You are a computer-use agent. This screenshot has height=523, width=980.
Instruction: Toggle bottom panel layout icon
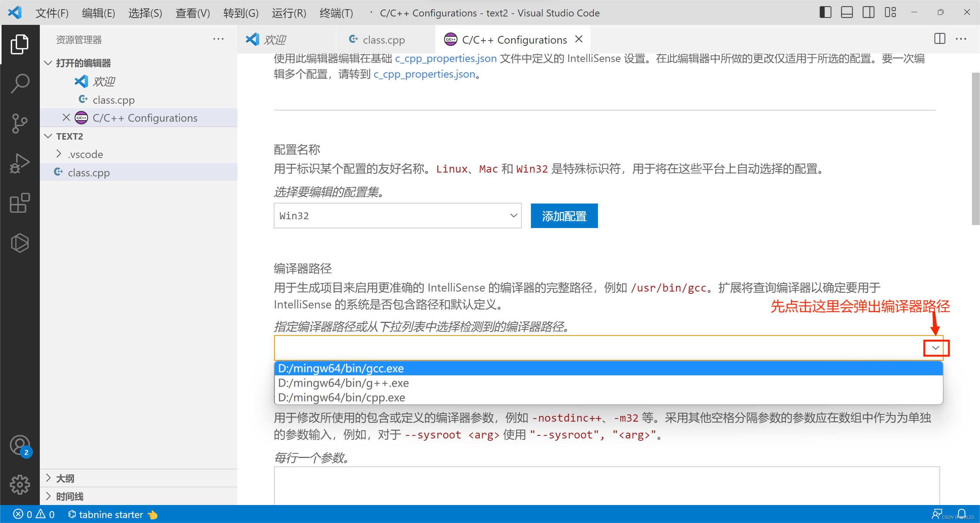click(847, 13)
